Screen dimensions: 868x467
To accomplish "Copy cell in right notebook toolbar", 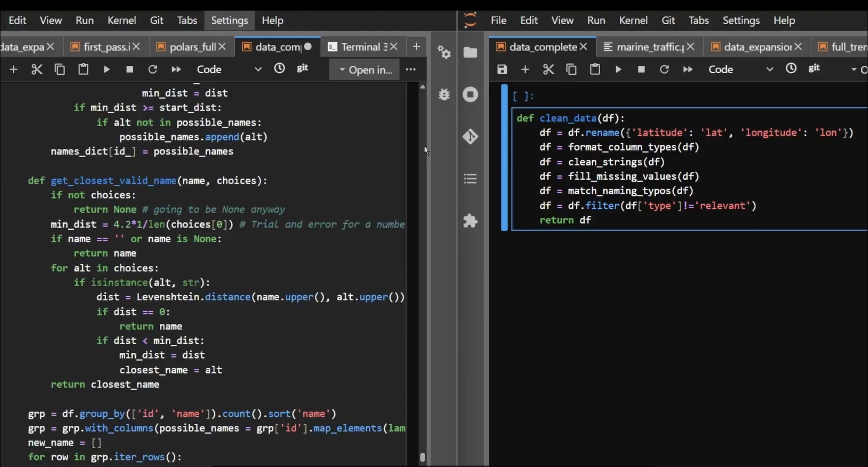I will tap(571, 69).
